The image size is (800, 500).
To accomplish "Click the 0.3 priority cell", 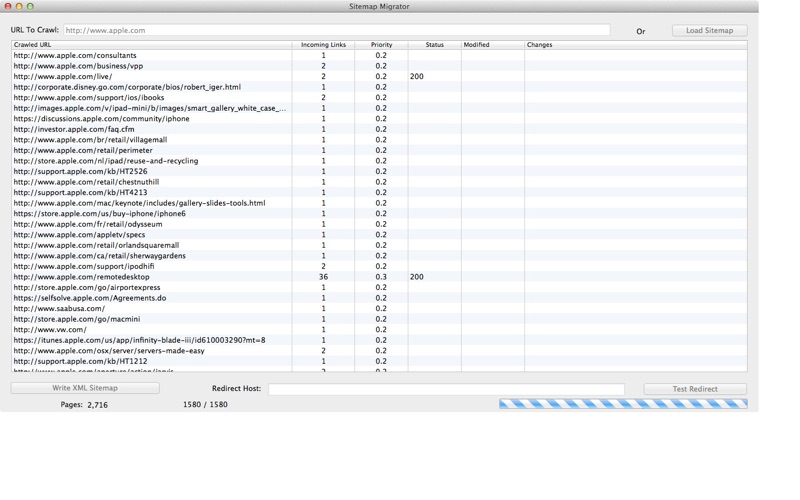I will point(381,277).
